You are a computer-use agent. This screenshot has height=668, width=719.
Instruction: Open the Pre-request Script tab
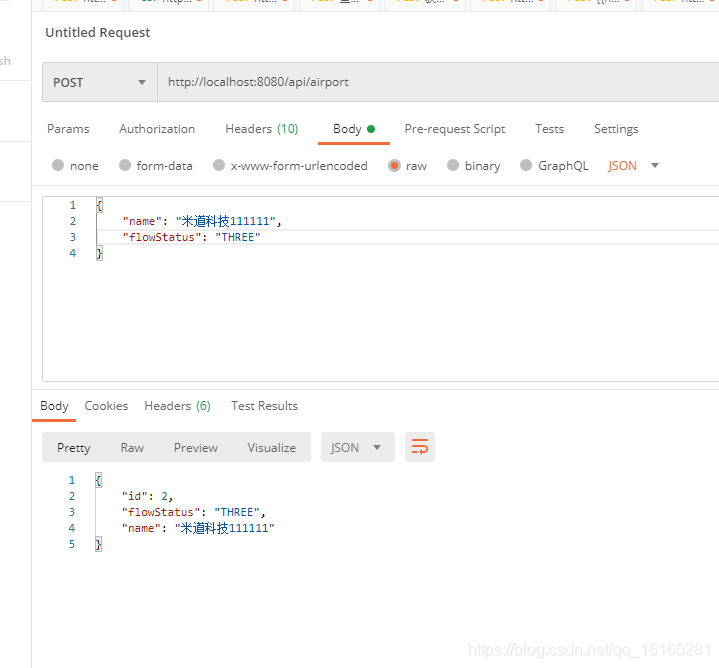click(x=455, y=129)
